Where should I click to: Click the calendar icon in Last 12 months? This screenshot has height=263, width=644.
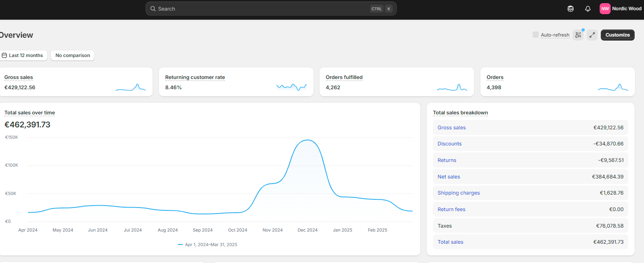pyautogui.click(x=4, y=55)
